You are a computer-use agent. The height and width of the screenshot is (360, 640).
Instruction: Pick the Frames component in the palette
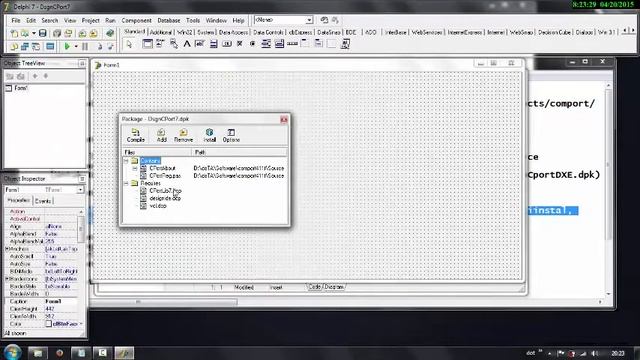click(x=147, y=44)
